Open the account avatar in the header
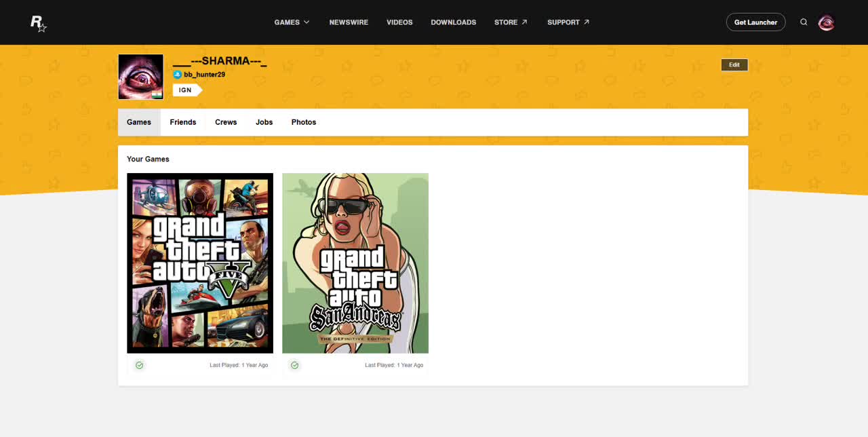 point(826,22)
